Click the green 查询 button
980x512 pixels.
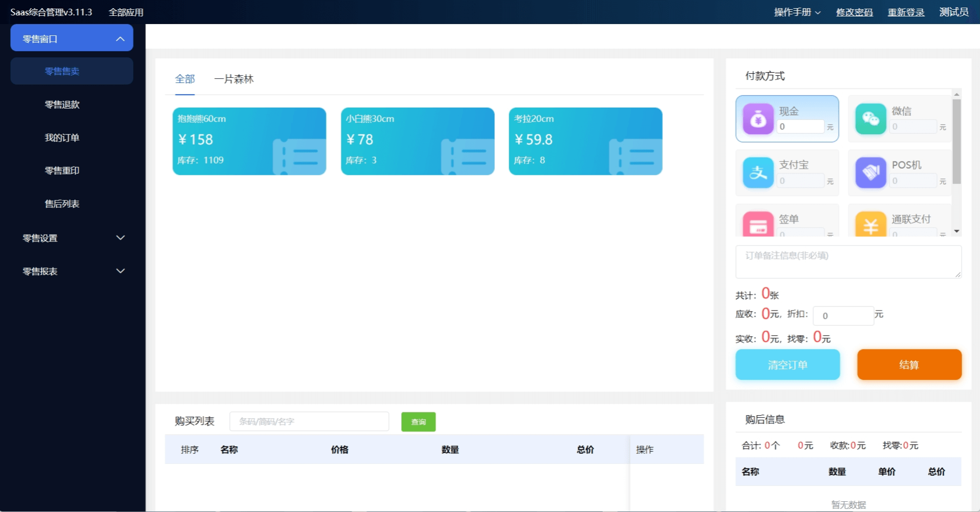coord(419,422)
